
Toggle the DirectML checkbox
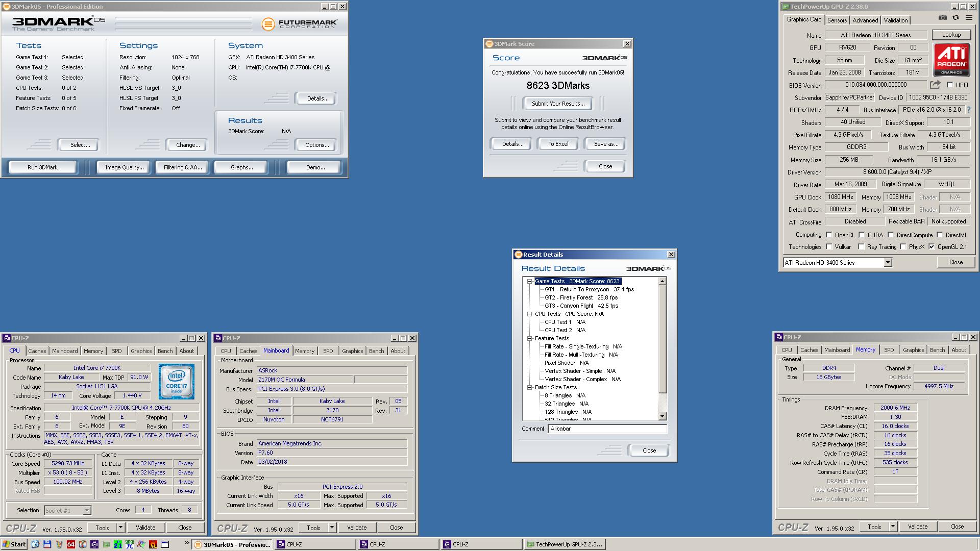[940, 235]
